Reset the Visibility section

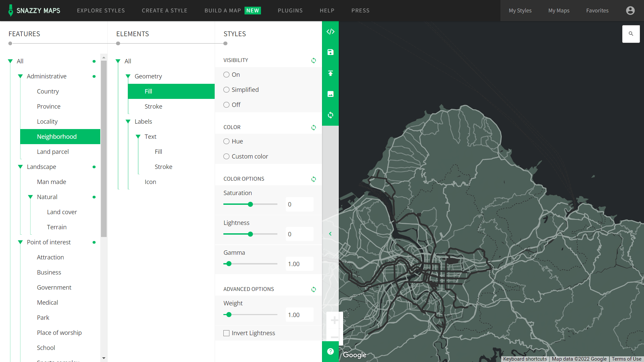click(x=314, y=60)
